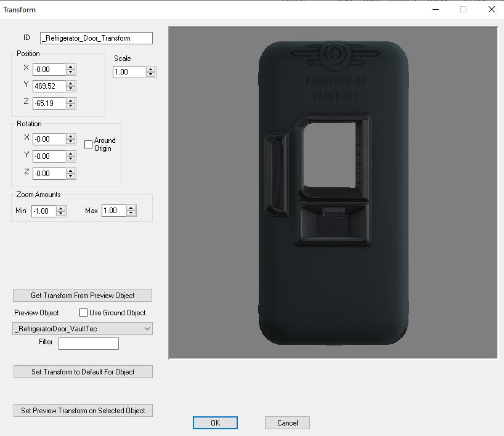Click Get Transform From Preview Object
This screenshot has height=436, width=504.
(83, 296)
